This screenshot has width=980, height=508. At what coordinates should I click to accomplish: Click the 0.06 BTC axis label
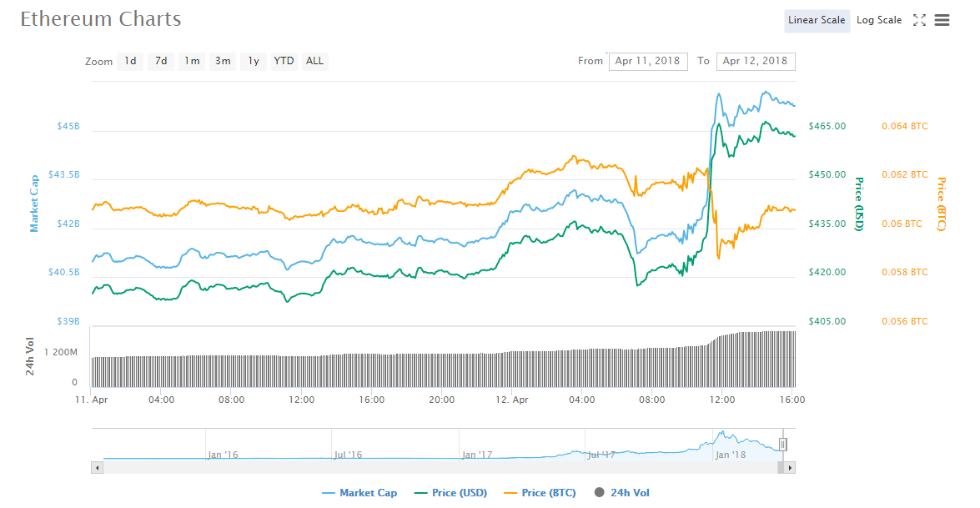point(902,224)
